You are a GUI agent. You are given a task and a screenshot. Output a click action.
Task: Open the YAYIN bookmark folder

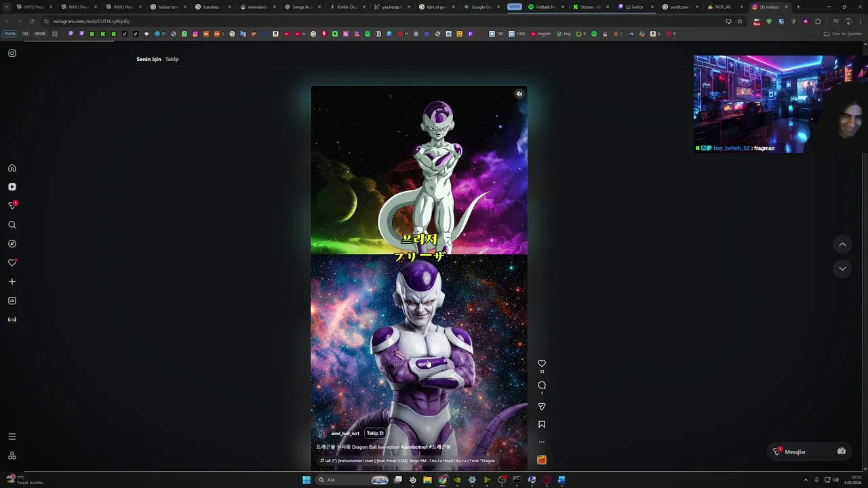tap(9, 33)
